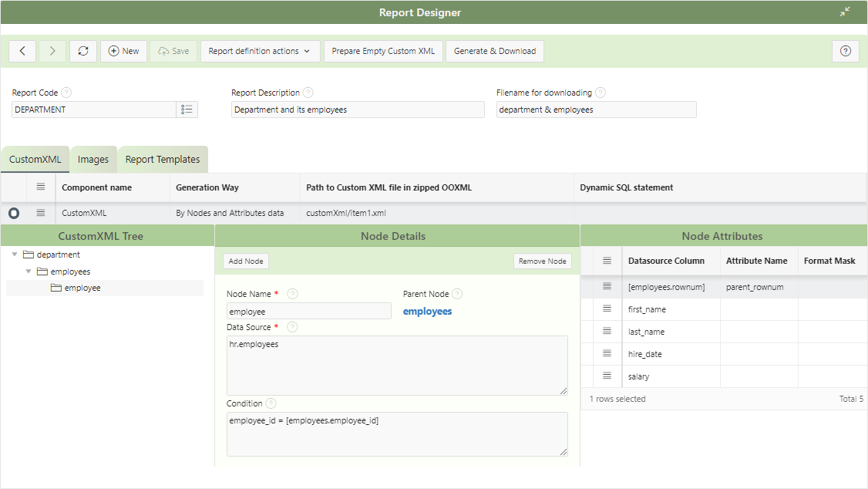Click the Add Node button
868x489 pixels.
pos(246,261)
